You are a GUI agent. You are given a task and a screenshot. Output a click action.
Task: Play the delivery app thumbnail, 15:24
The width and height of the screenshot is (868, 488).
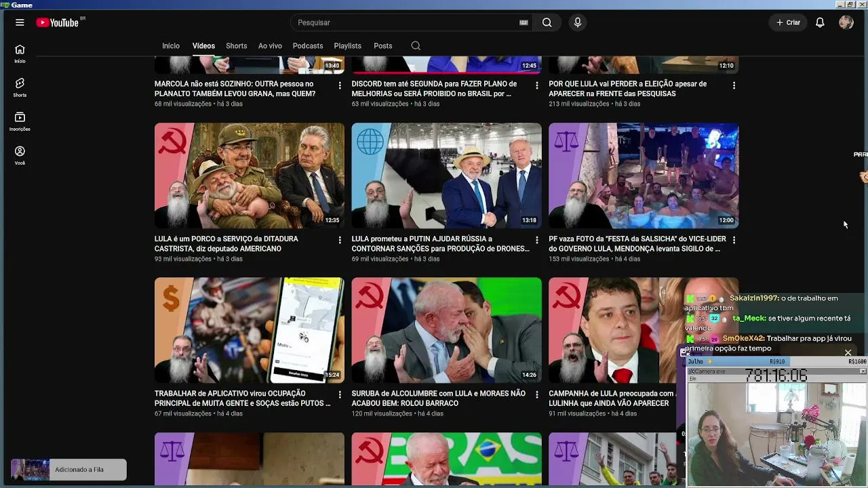pyautogui.click(x=250, y=330)
